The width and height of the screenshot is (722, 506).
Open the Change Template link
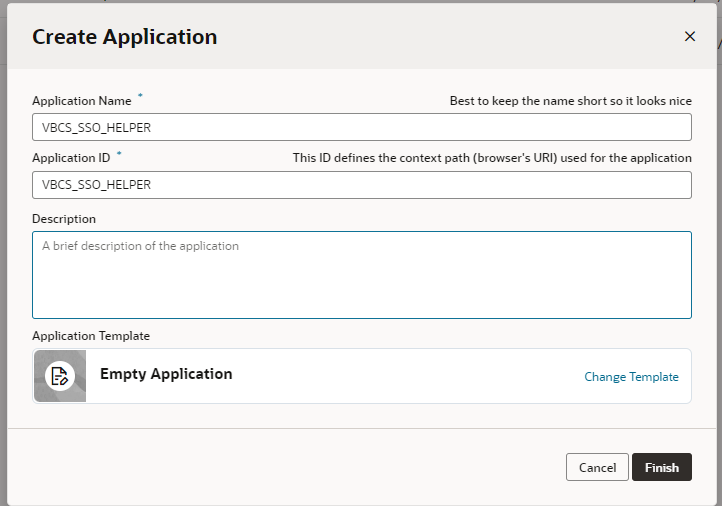click(x=631, y=377)
